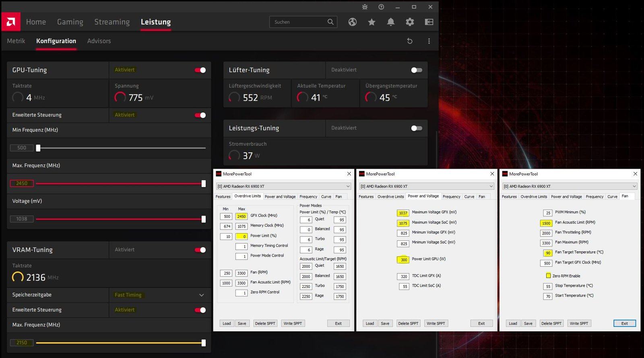Click the Min Frequenz slider handle

click(38, 148)
